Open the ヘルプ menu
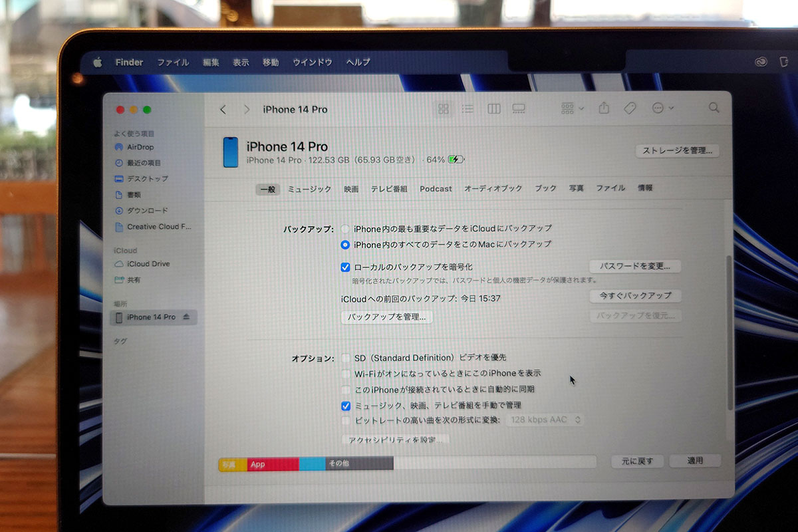Viewport: 798px width, 532px height. (358, 63)
